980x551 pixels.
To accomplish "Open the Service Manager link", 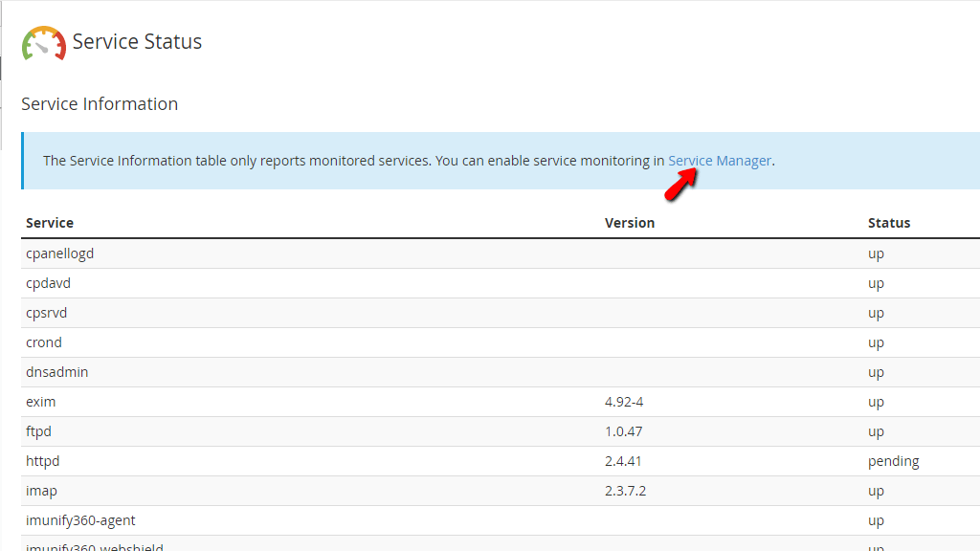I will [719, 161].
